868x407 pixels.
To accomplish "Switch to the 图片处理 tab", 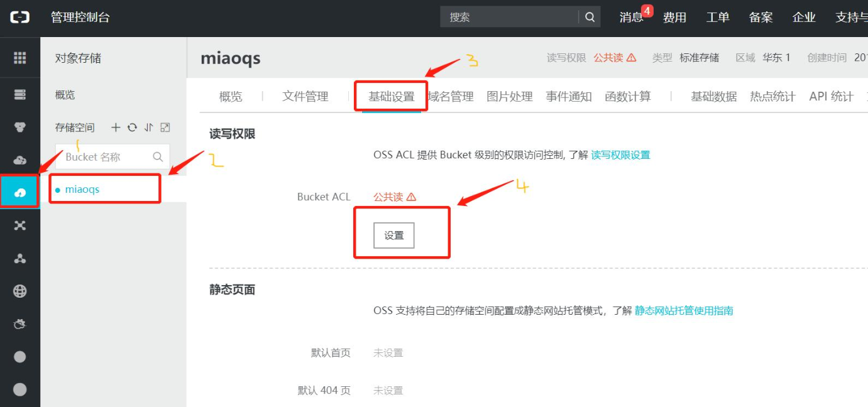I will pos(510,97).
